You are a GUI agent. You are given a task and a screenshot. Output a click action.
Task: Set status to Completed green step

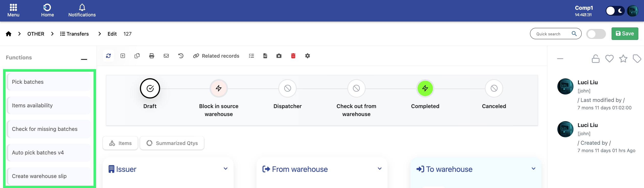pyautogui.click(x=425, y=88)
